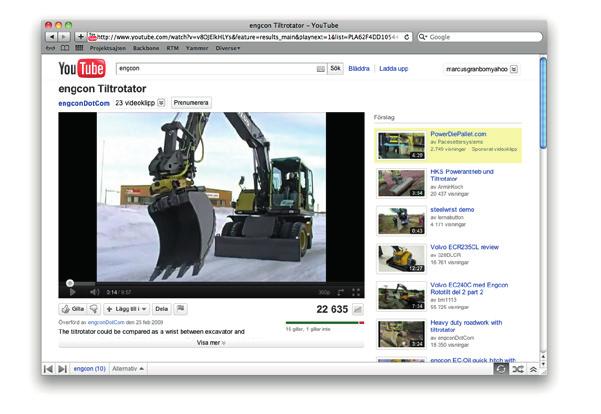Toggle autoplay in the playlist bar
The height and width of the screenshot is (414, 601).
500,369
